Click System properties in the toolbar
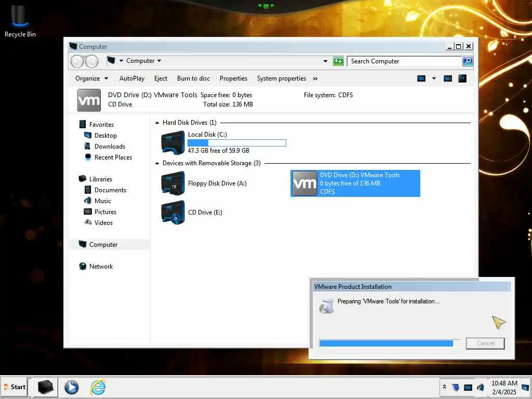This screenshot has width=532, height=399. tap(281, 78)
